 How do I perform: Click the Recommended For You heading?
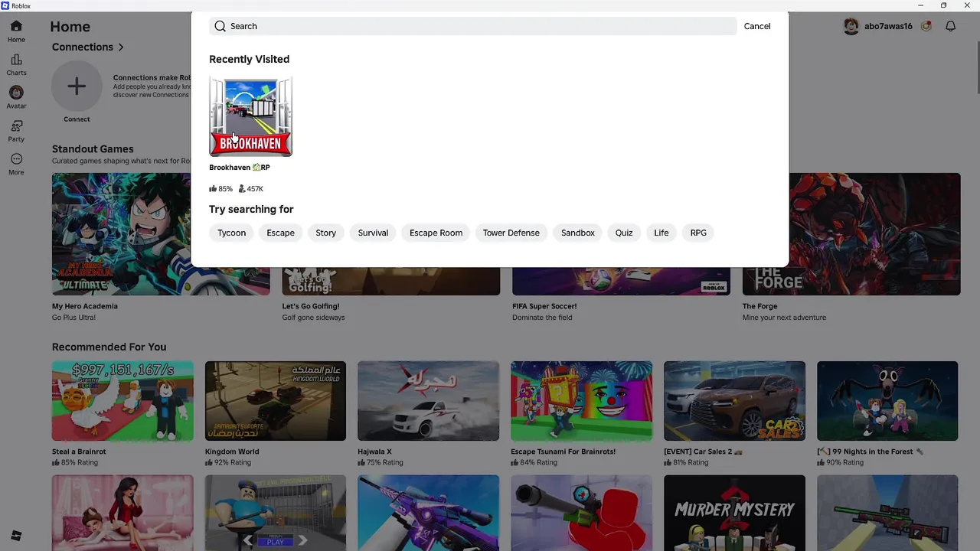click(x=109, y=347)
